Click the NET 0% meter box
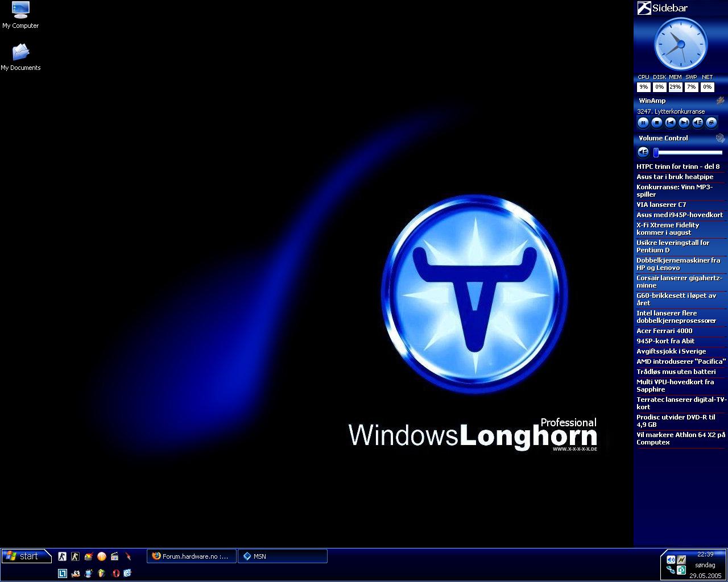The image size is (728, 582). pyautogui.click(x=707, y=87)
